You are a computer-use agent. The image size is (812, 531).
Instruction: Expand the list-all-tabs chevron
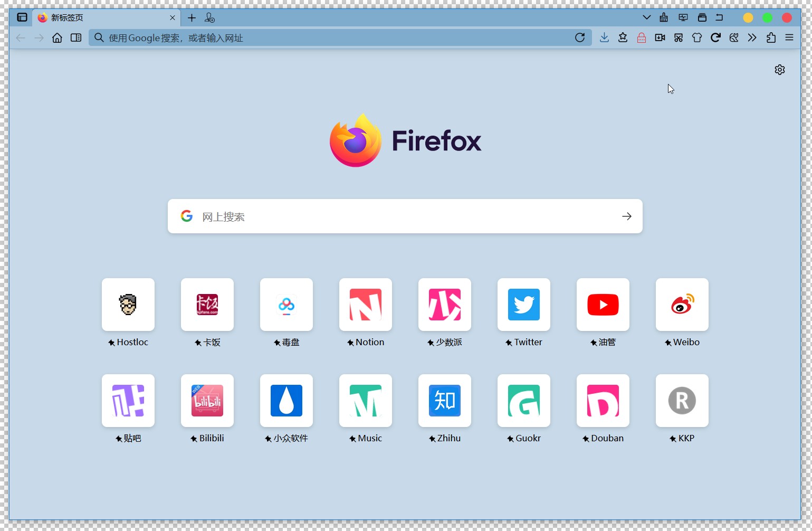coord(646,17)
